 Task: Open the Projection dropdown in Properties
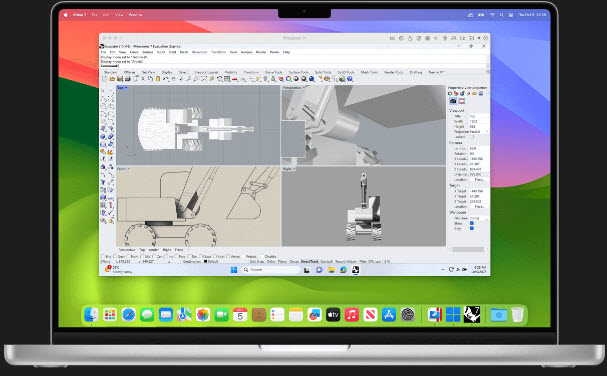click(479, 132)
